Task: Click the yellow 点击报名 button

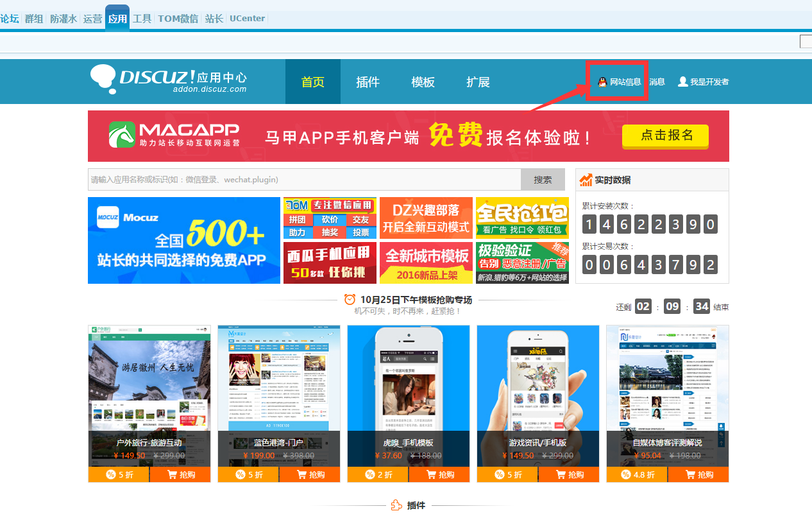Action: pyautogui.click(x=665, y=135)
